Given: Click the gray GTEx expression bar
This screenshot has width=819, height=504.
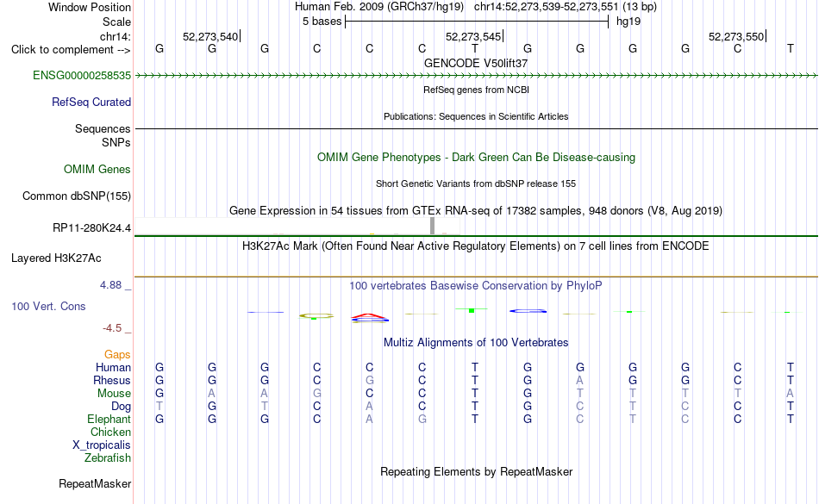Looking at the screenshot, I should (433, 226).
